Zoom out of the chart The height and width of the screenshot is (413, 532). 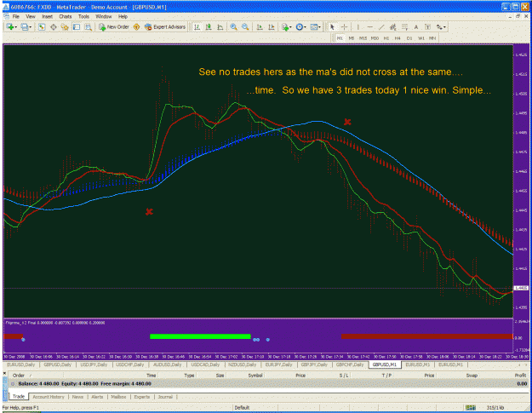tap(245, 27)
